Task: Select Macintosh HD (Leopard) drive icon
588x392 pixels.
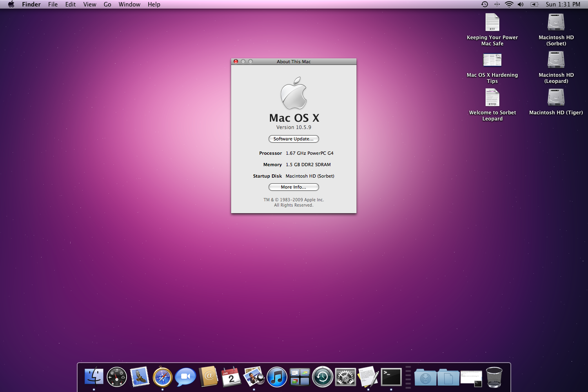Action: tap(556, 60)
